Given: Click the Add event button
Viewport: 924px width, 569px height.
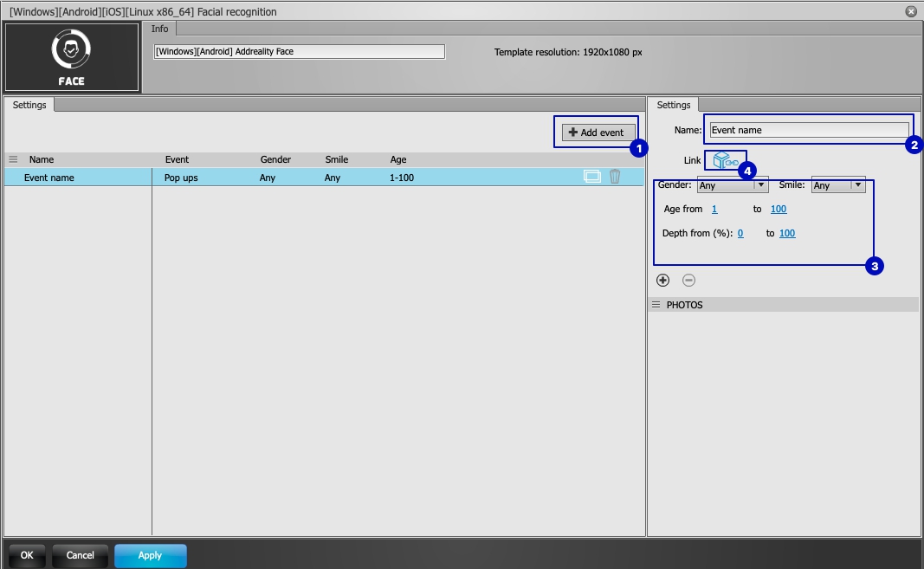Looking at the screenshot, I should pos(597,133).
